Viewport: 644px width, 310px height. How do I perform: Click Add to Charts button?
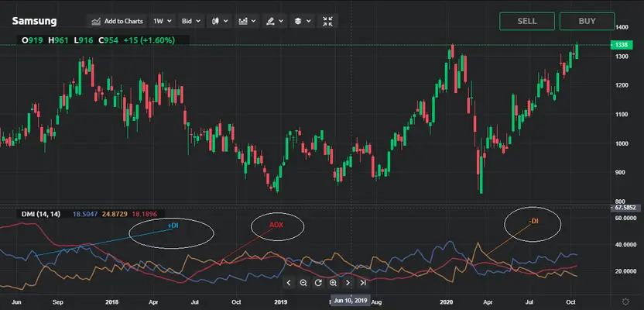pyautogui.click(x=117, y=21)
